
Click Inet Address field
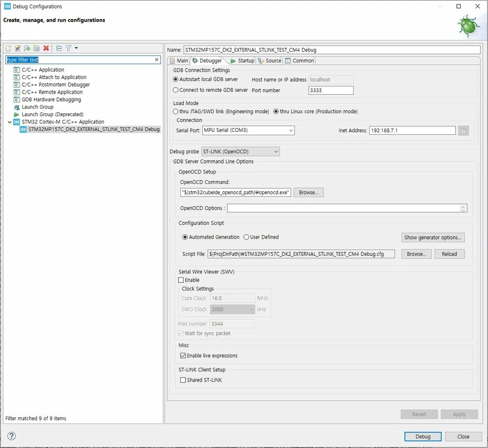tap(412, 131)
